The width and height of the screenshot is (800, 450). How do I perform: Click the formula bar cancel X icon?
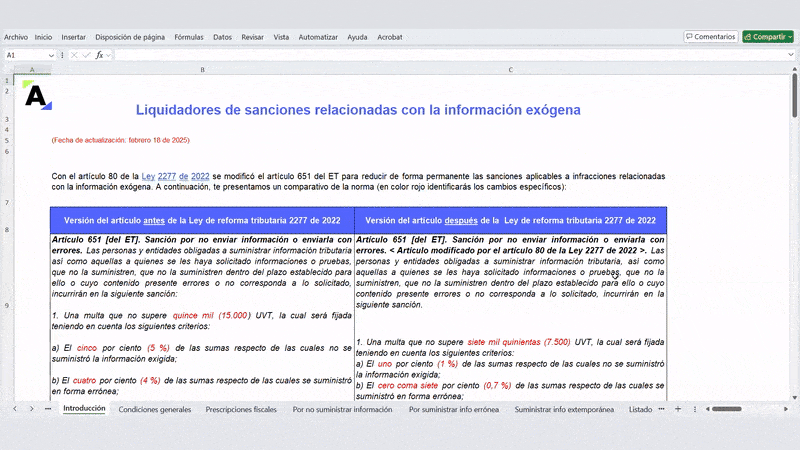(74, 55)
